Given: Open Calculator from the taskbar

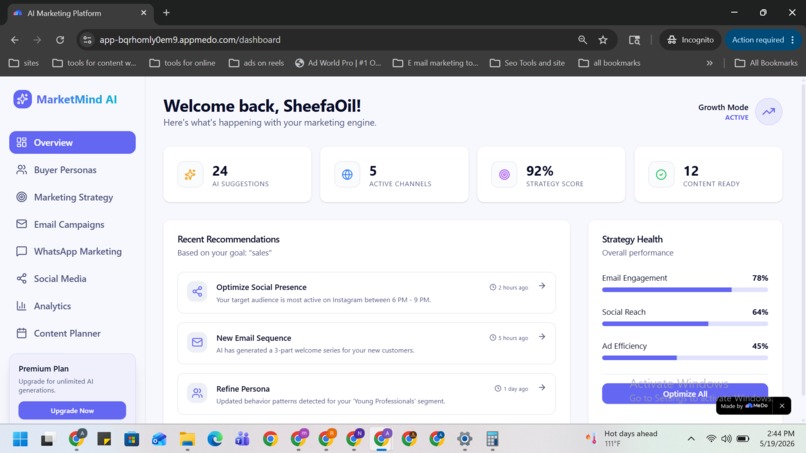Looking at the screenshot, I should pyautogui.click(x=492, y=439).
